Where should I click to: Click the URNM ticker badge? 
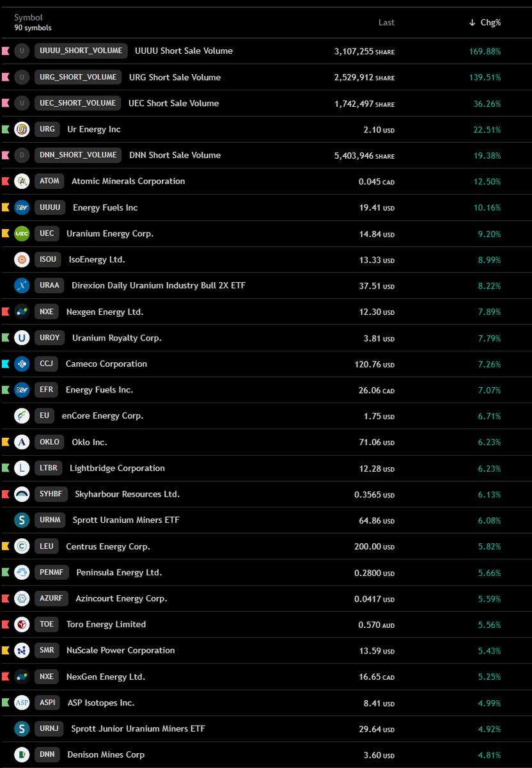[50, 520]
